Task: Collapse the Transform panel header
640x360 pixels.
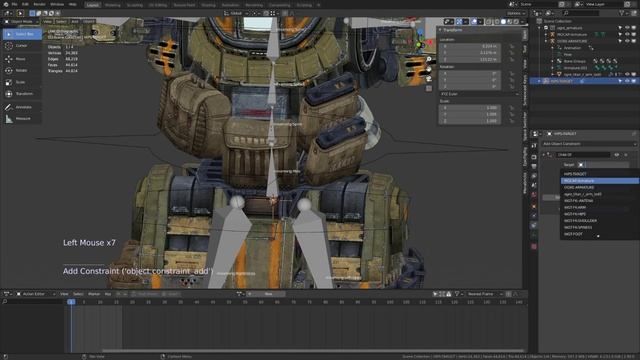Action: click(x=440, y=30)
